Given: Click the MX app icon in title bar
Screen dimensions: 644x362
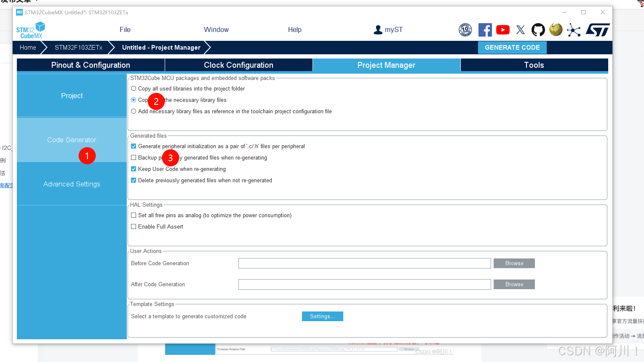Looking at the screenshot, I should (19, 12).
